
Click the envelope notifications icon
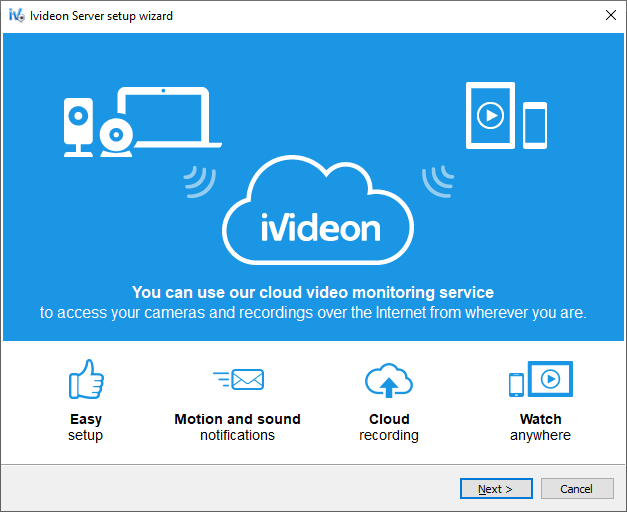coord(239,379)
